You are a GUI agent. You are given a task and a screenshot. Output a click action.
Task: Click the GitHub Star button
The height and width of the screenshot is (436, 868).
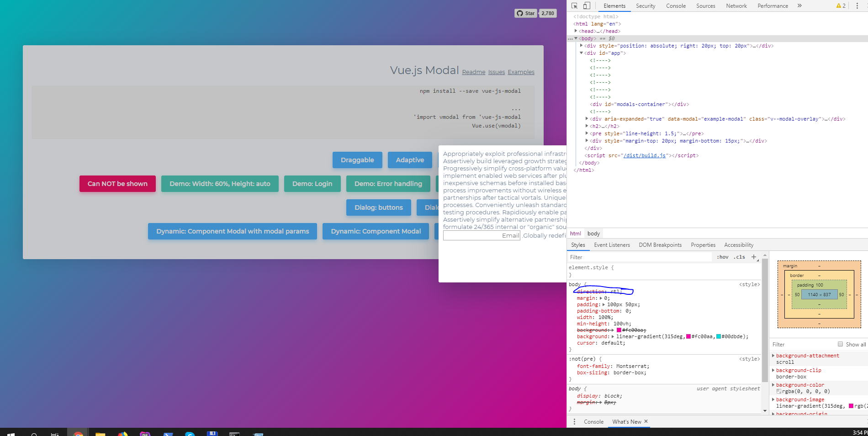pyautogui.click(x=526, y=13)
